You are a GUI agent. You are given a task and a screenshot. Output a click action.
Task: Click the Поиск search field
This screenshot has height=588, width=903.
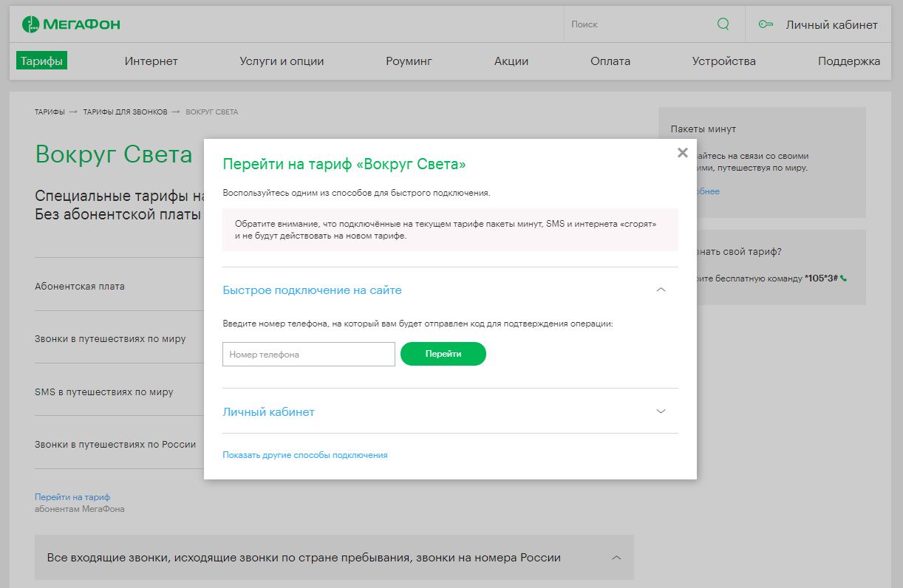click(x=635, y=24)
